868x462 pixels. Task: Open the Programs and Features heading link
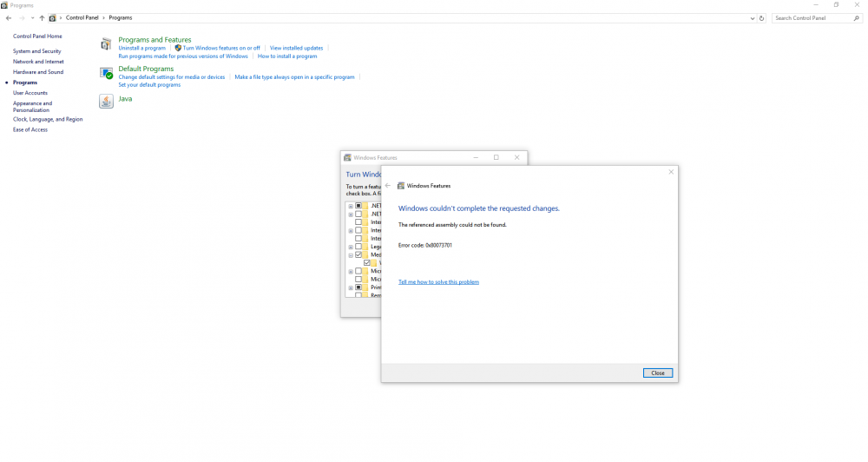coord(155,40)
